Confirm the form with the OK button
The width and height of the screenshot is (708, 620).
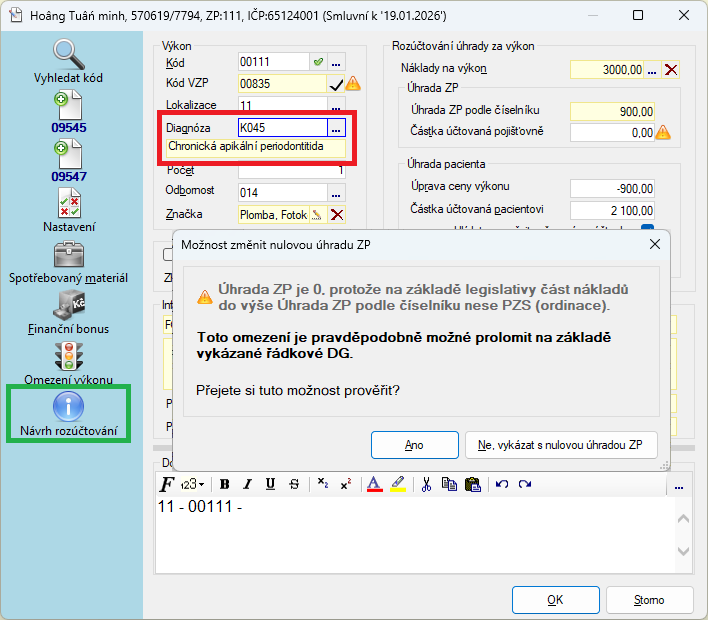point(555,600)
